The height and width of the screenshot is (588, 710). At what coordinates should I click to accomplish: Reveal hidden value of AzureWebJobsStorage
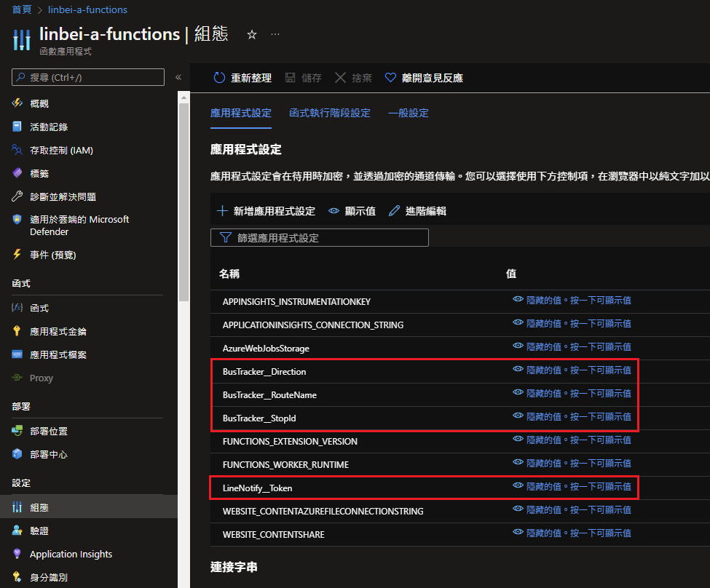click(572, 346)
